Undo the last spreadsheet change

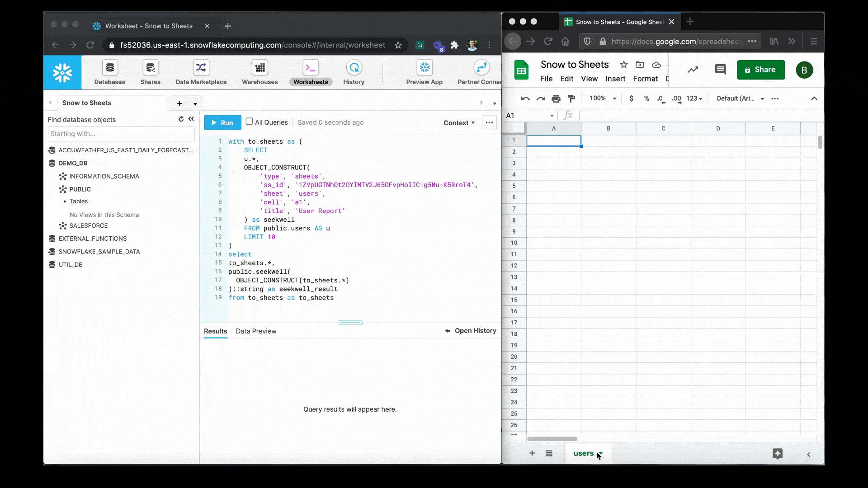click(525, 99)
